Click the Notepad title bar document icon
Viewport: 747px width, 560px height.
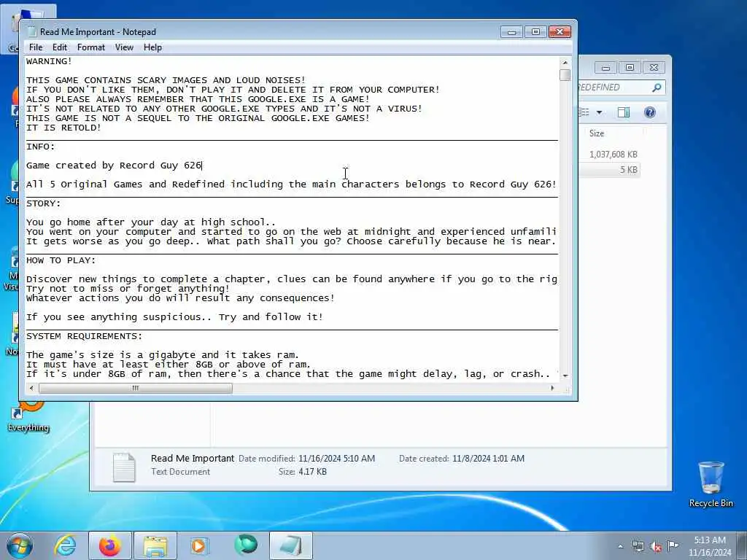coord(31,32)
